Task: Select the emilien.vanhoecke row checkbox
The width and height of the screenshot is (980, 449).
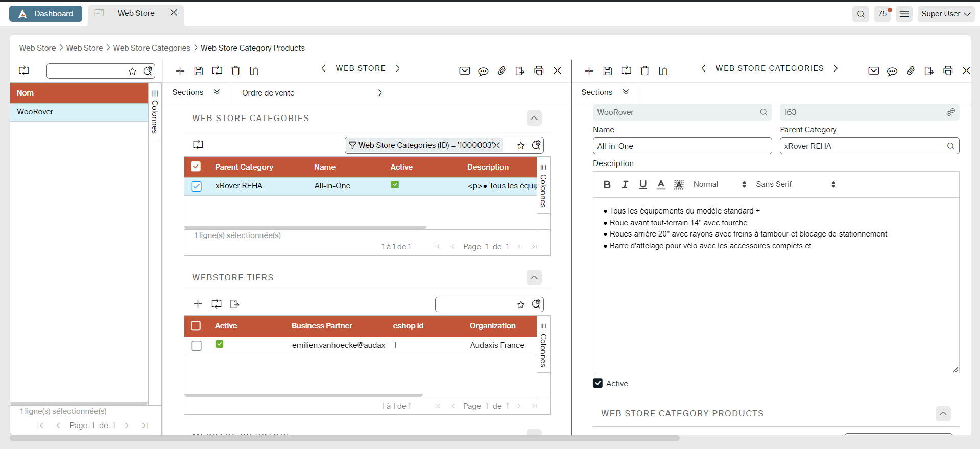Action: (197, 346)
